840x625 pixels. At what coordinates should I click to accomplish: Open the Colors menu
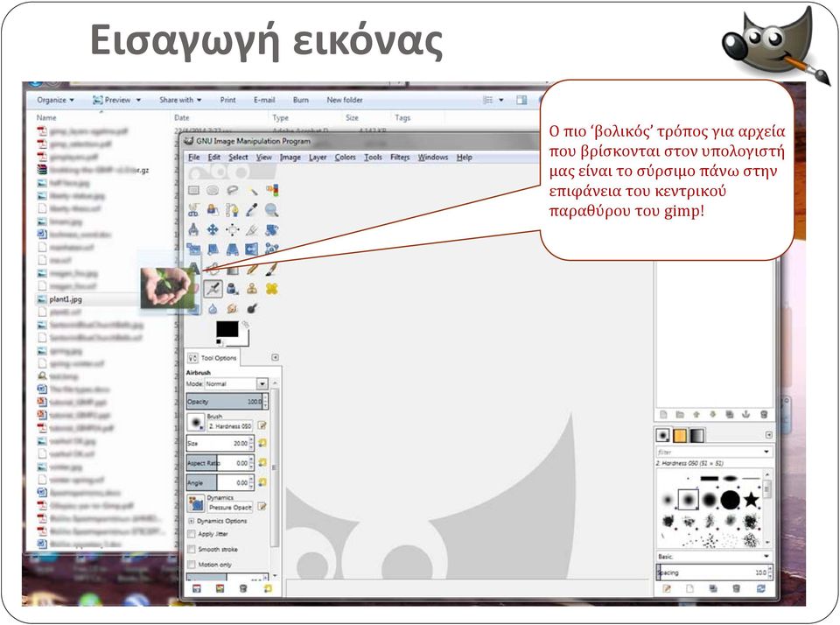coord(345,157)
